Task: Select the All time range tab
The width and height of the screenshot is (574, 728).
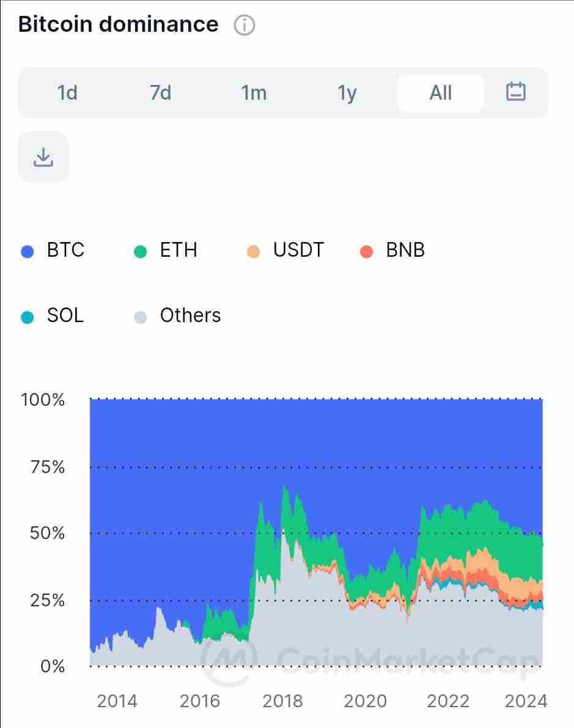Action: tap(440, 93)
